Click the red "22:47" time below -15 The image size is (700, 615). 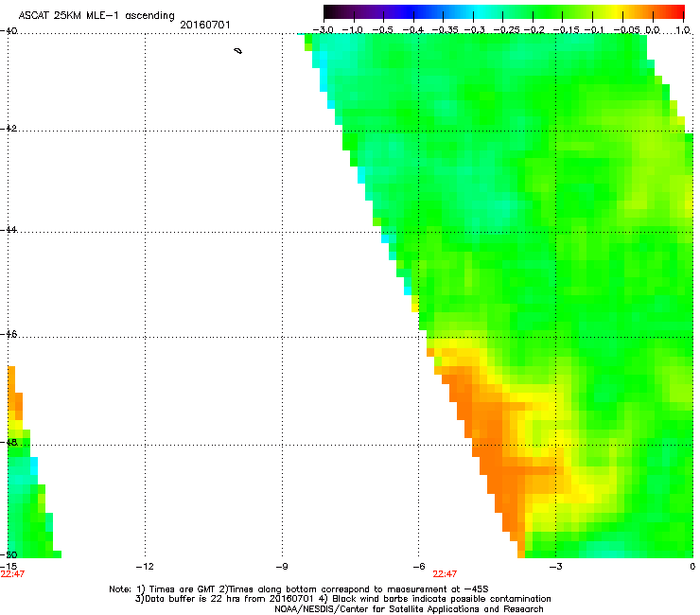[12, 574]
